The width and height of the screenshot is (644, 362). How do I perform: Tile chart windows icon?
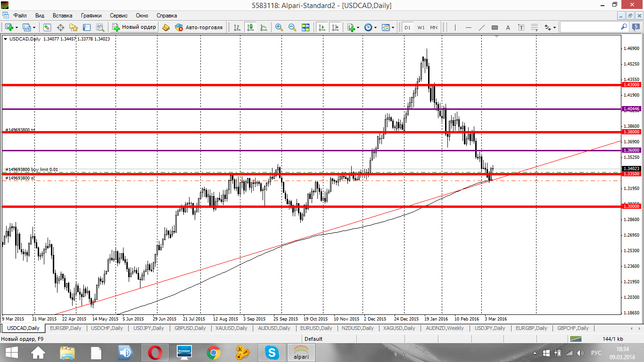(305, 27)
